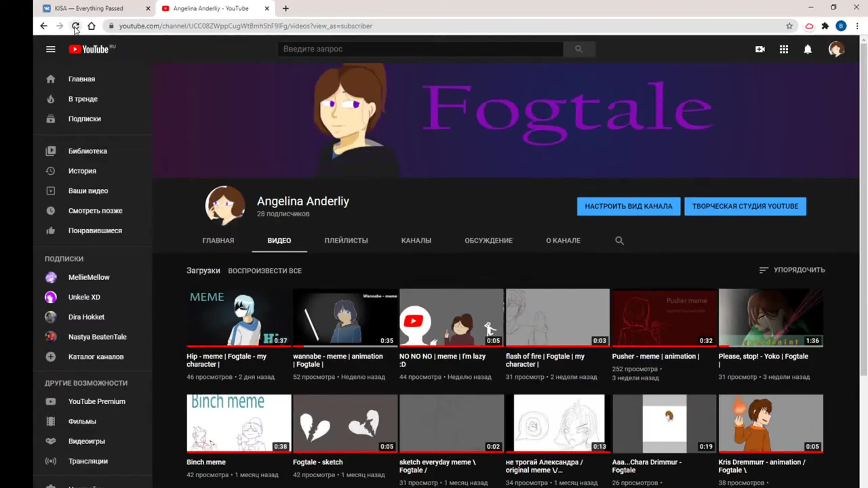The image size is (868, 488).
Task: Open the notifications bell
Action: [808, 49]
